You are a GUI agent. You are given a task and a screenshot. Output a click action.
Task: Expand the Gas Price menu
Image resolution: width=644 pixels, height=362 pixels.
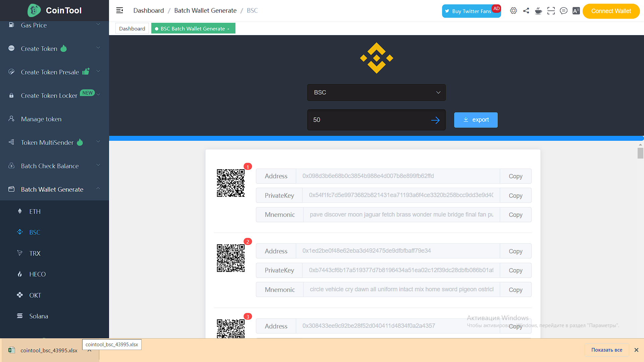tap(98, 24)
